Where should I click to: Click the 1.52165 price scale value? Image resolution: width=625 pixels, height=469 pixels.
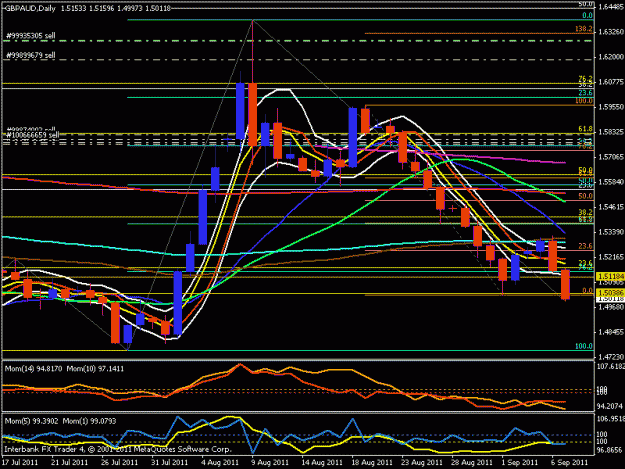611,257
